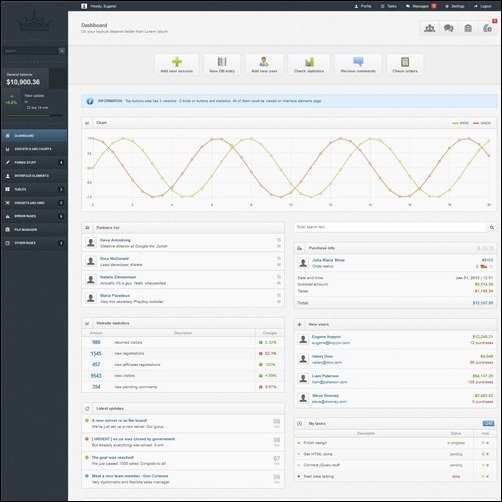Click the Review comments speech bubble icon

point(358,62)
